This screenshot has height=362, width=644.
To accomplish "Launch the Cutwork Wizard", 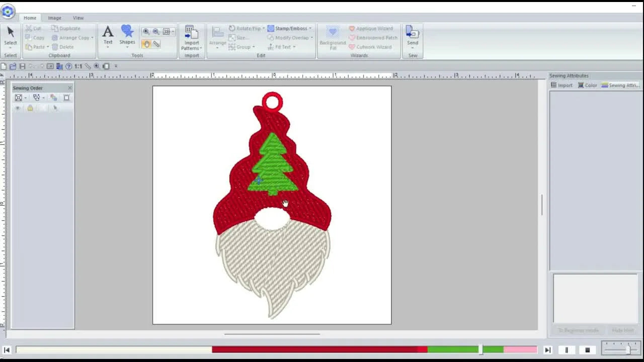I will (370, 47).
